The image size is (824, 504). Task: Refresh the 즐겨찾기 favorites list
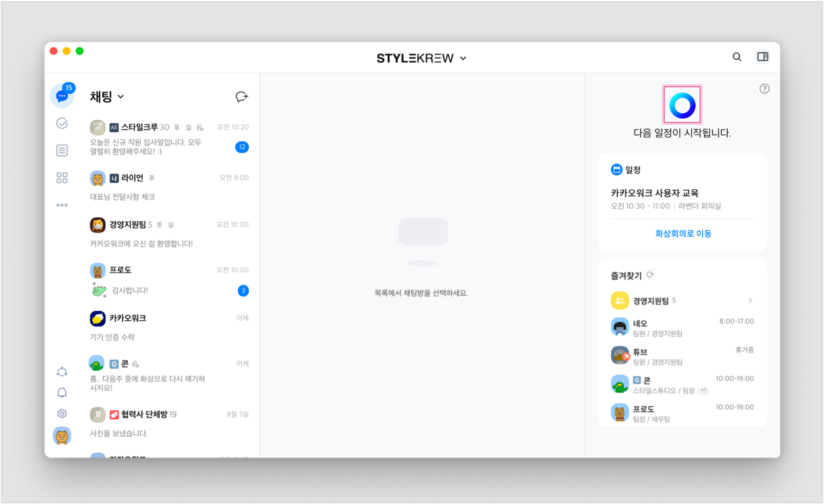coord(650,275)
